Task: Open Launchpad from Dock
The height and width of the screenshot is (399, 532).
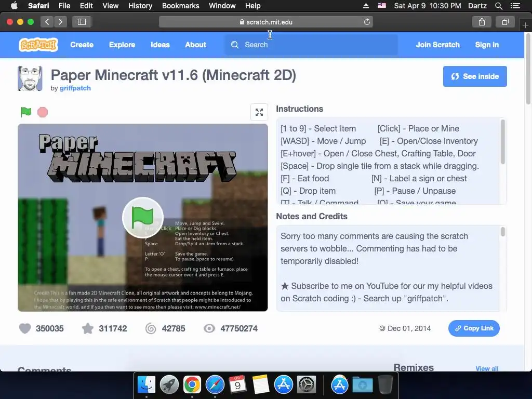Action: click(169, 384)
